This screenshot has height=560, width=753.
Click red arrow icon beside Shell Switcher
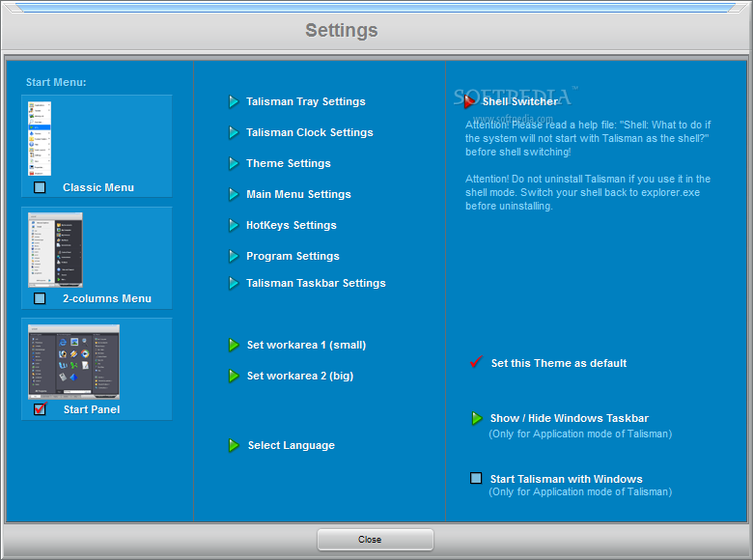[470, 101]
